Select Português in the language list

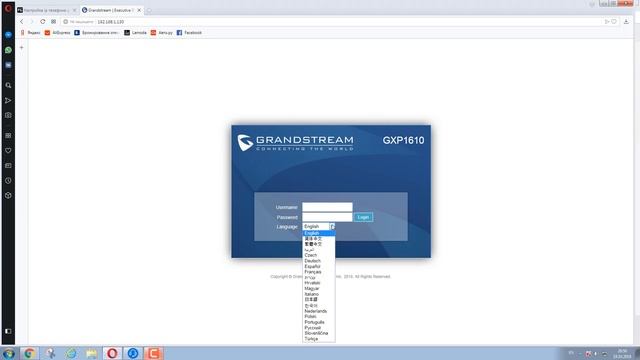[319, 322]
